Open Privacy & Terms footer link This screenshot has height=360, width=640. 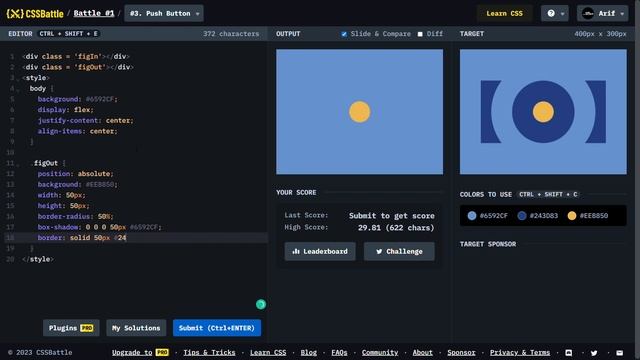(520, 353)
